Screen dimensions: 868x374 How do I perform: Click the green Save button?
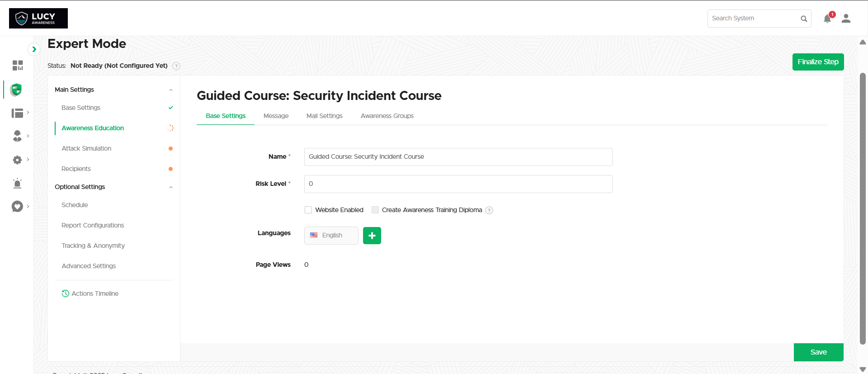tap(818, 352)
